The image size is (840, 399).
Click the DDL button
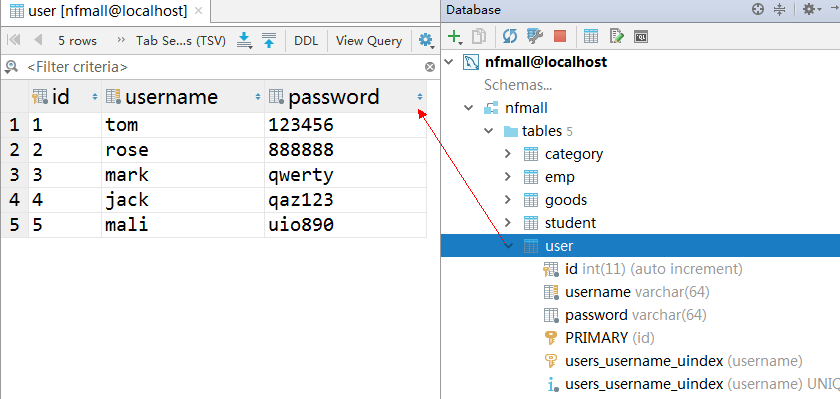[x=306, y=41]
